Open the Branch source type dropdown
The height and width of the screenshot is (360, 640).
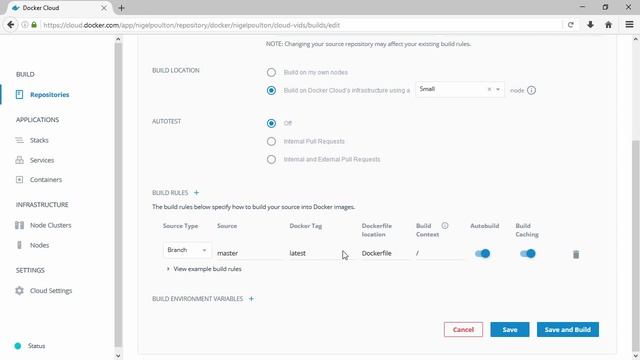(187, 250)
